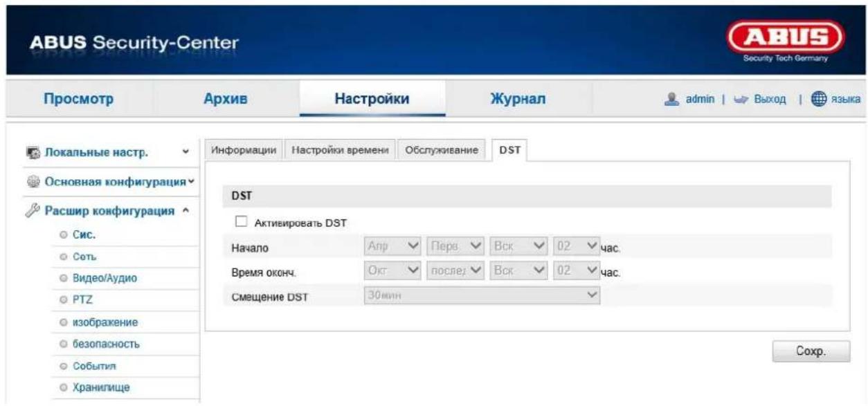Open the Время оконч. week dropdown послед

click(455, 270)
